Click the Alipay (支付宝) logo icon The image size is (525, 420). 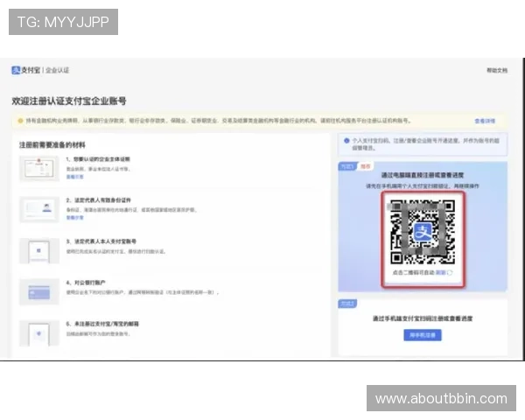point(16,70)
